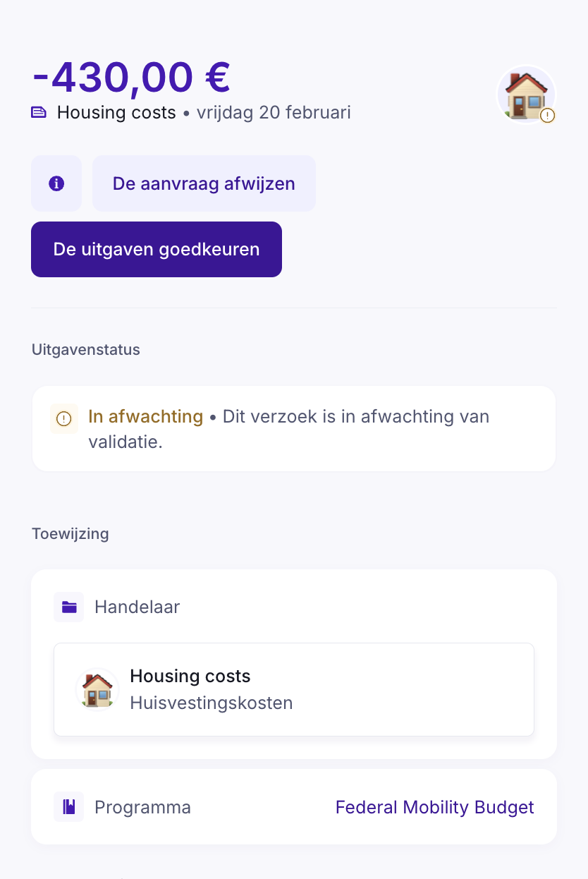The image size is (588, 879).
Task: Select the Housing costs merchant card
Action: pos(293,689)
